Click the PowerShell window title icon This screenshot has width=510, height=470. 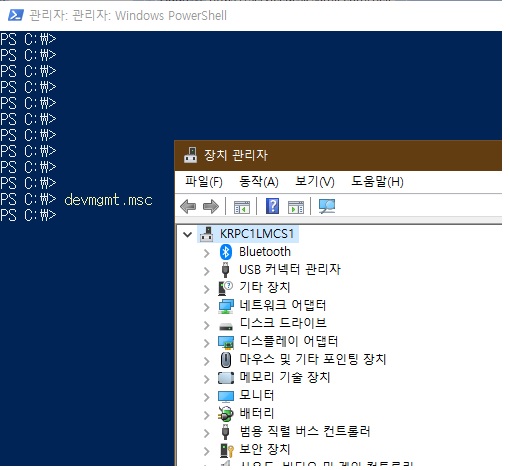coord(15,15)
